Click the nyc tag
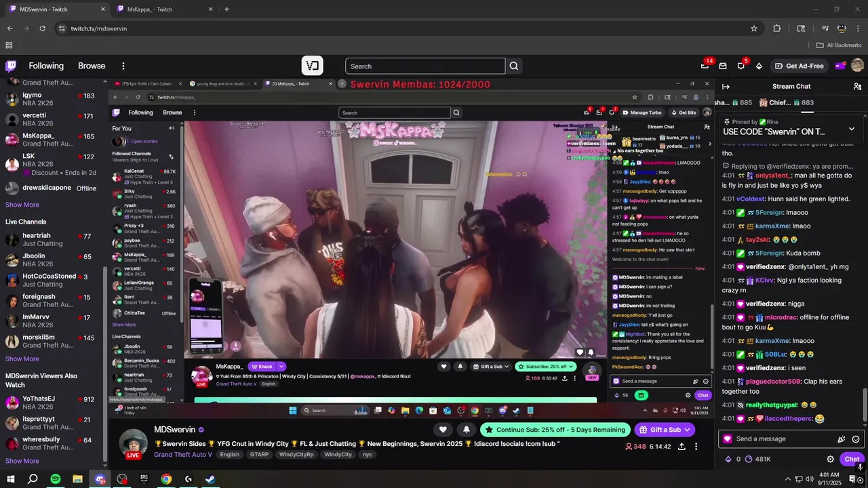The image size is (868, 488). pos(368,454)
